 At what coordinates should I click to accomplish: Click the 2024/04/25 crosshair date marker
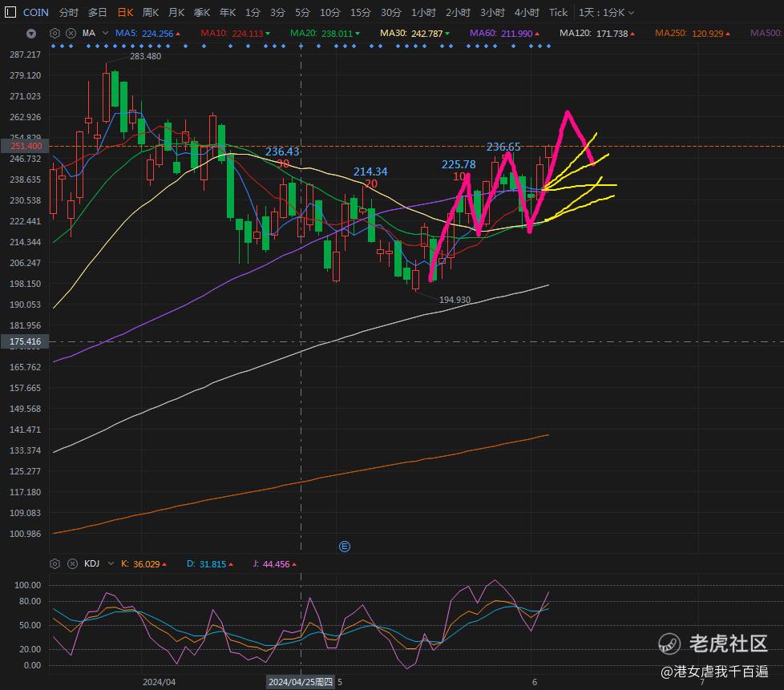[301, 682]
